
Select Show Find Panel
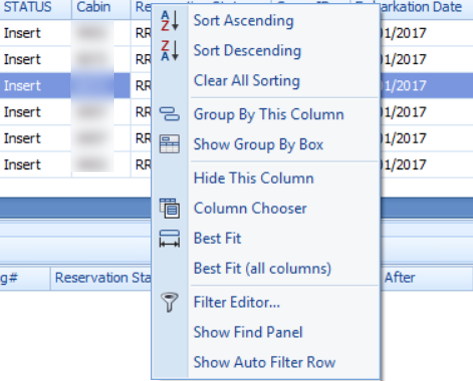coord(266,332)
